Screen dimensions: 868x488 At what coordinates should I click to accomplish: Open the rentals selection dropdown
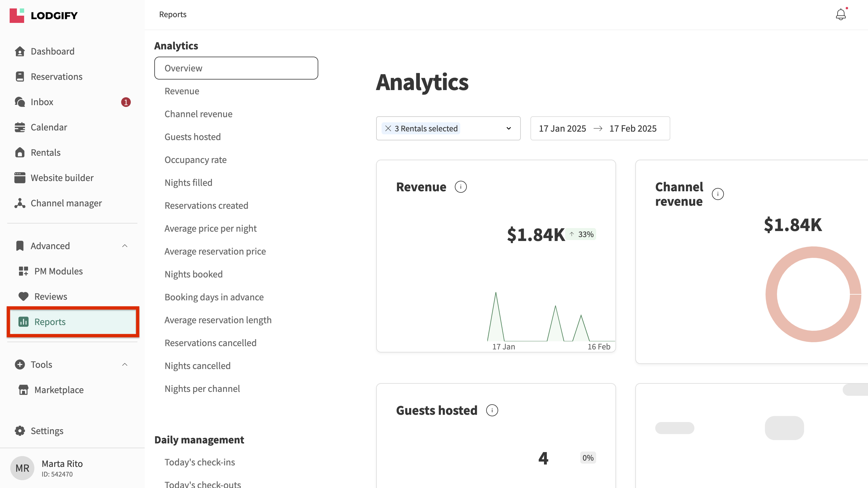(x=508, y=128)
